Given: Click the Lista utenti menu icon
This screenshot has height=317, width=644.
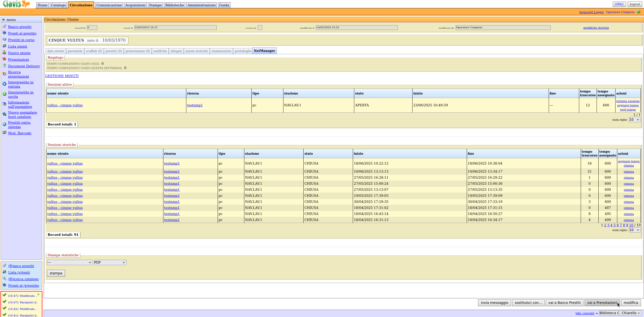Looking at the screenshot, I should click(4, 46).
